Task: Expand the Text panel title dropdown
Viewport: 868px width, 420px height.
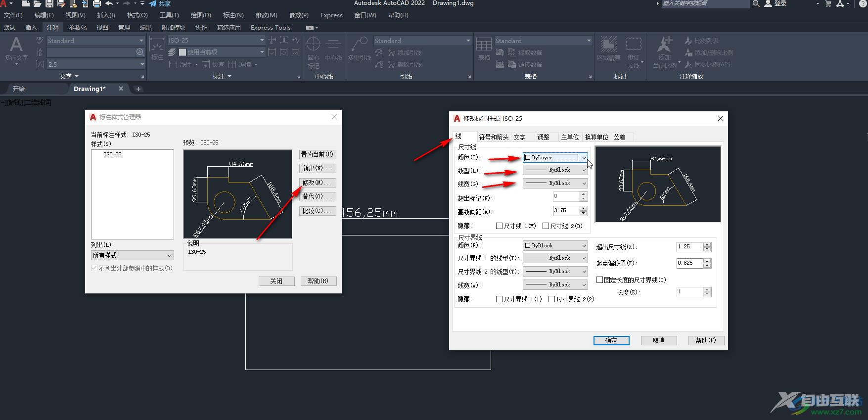Action: [69, 76]
